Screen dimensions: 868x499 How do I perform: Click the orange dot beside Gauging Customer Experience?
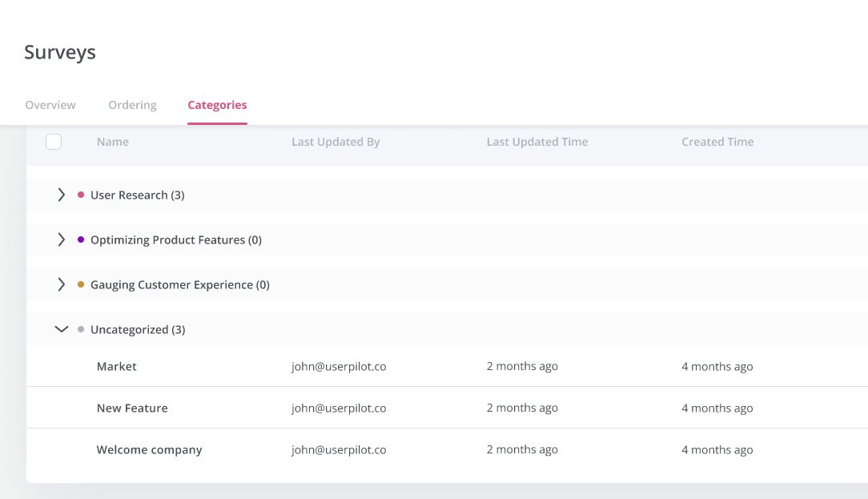[81, 284]
